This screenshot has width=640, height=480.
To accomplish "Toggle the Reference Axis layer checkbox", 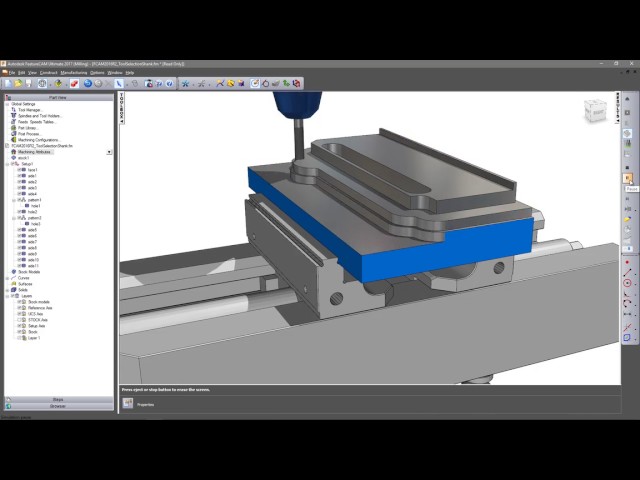I will tap(19, 308).
